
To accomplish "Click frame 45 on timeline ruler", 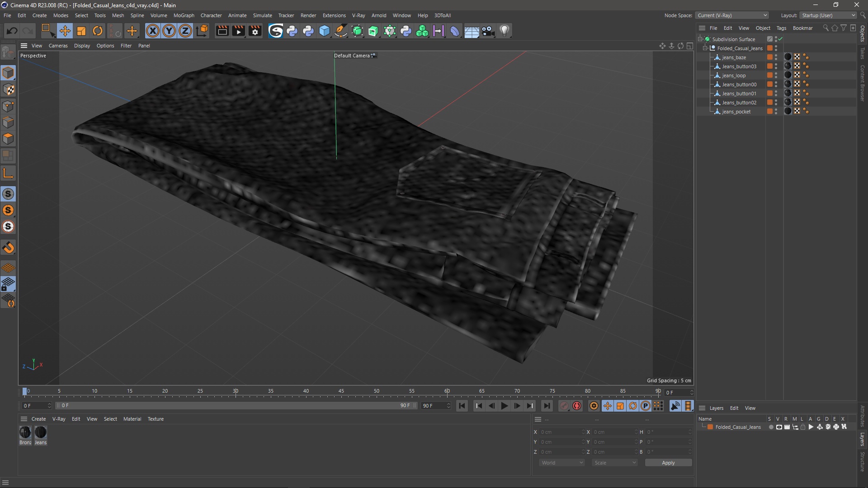I will [x=341, y=391].
